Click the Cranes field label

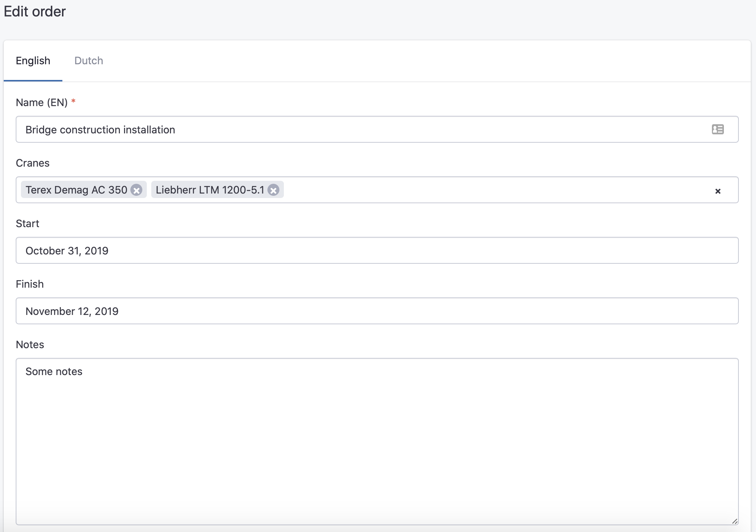tap(32, 163)
